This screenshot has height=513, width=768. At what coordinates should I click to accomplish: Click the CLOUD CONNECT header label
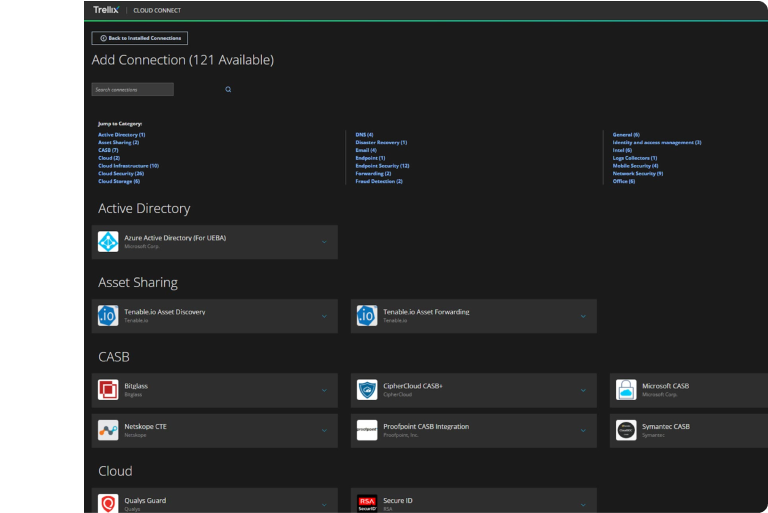(x=157, y=10)
